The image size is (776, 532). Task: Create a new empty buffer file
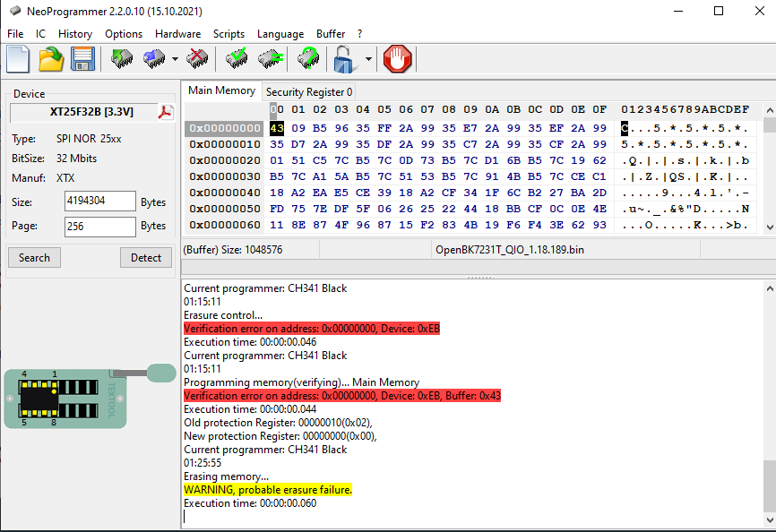click(x=18, y=59)
